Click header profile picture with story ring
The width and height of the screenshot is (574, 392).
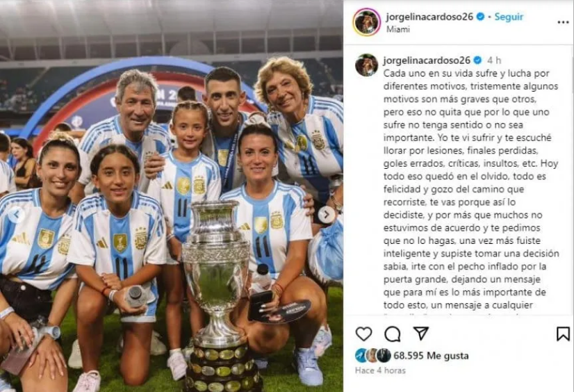click(x=366, y=22)
